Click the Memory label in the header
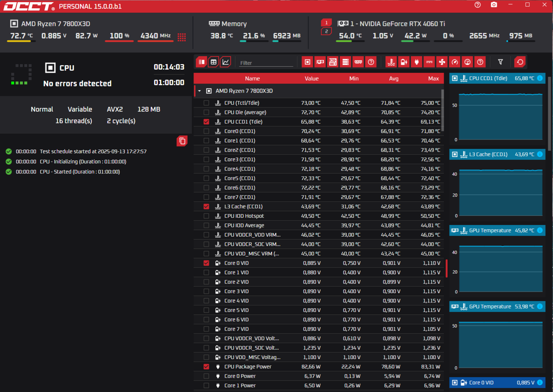The width and height of the screenshot is (553, 392). pos(234,24)
